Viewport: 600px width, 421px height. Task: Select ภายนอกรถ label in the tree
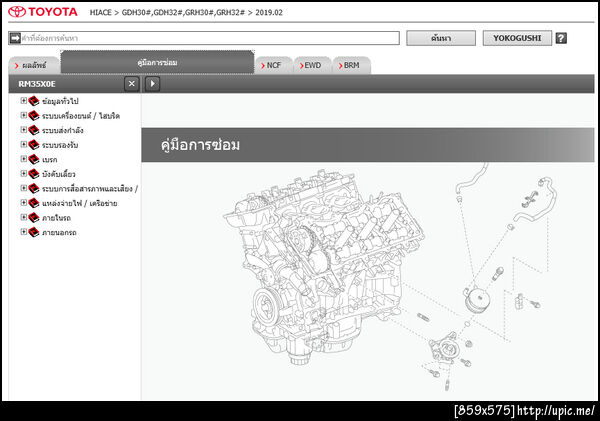pyautogui.click(x=59, y=232)
